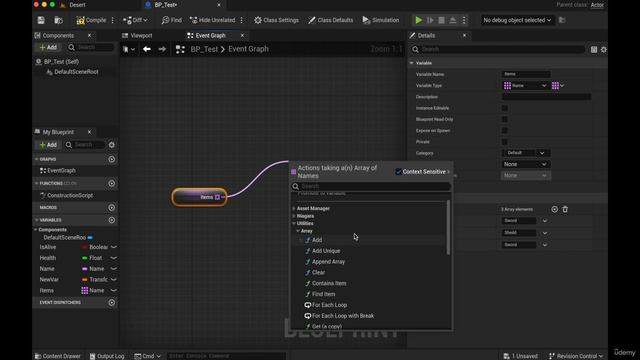Choose Find Item action
This screenshot has height=360, width=640.
(x=323, y=294)
